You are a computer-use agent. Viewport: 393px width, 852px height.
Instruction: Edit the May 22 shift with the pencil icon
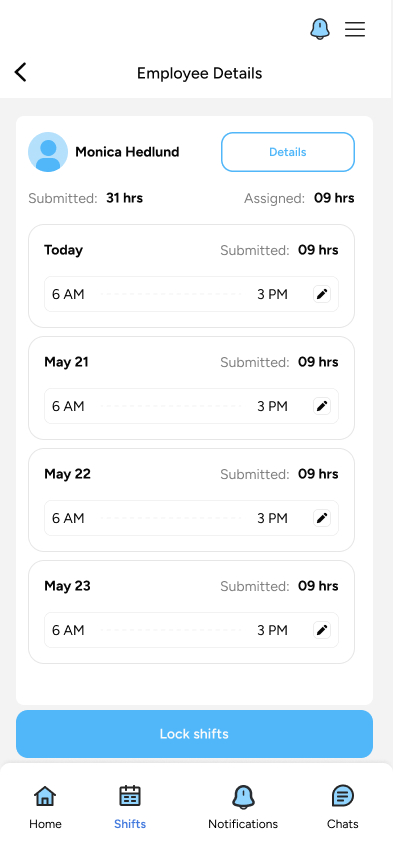coord(322,518)
